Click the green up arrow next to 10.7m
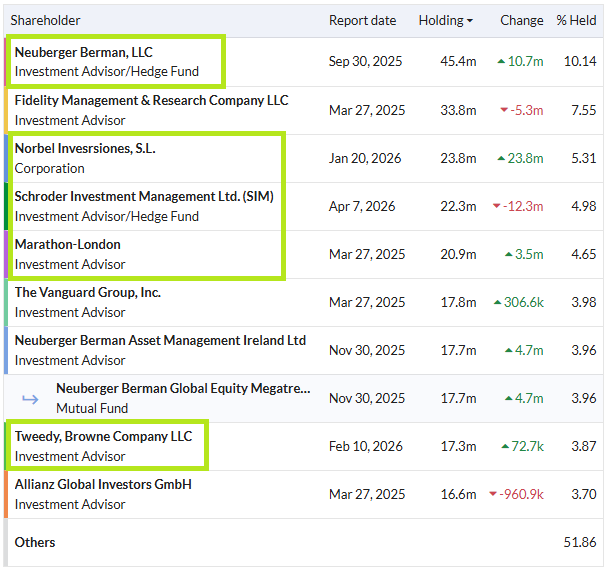 coord(501,61)
